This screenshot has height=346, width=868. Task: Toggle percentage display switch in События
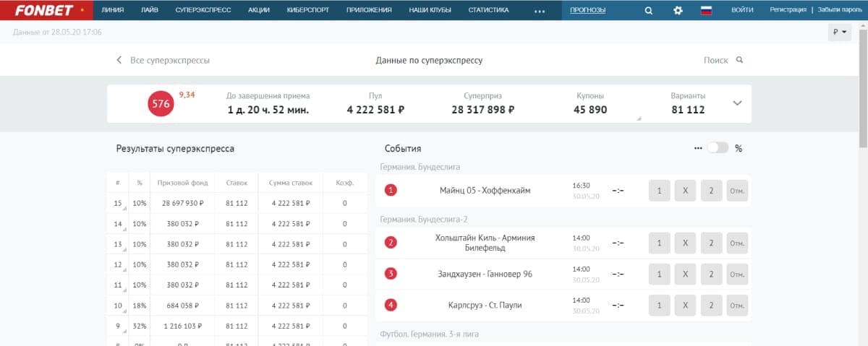coord(718,148)
